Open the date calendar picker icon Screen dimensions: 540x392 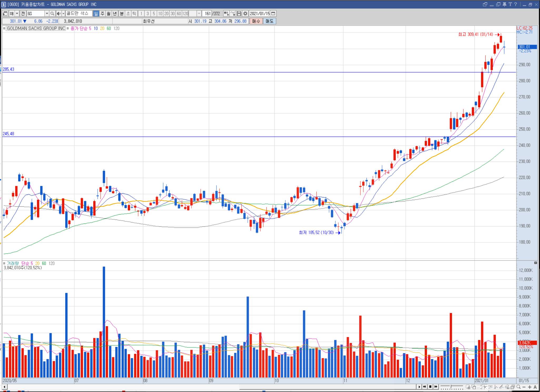coord(273,13)
